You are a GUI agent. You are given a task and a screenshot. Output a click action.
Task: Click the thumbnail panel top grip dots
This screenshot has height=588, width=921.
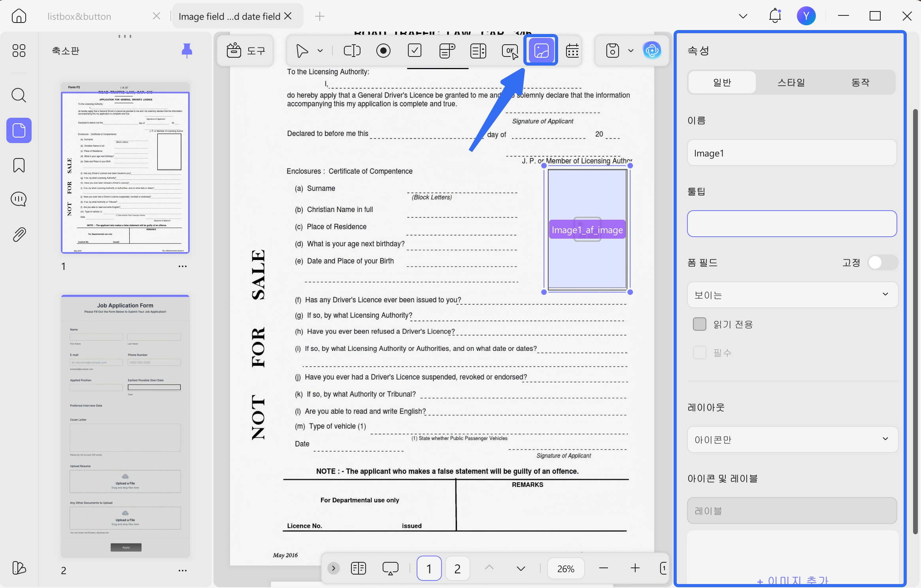tap(125, 36)
